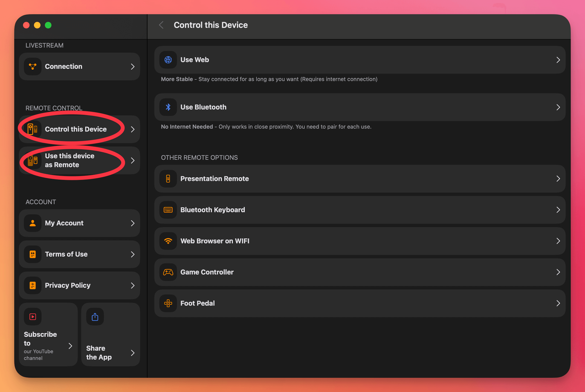The width and height of the screenshot is (585, 392).
Task: Click the yellow minimize window button
Action: [x=37, y=25]
